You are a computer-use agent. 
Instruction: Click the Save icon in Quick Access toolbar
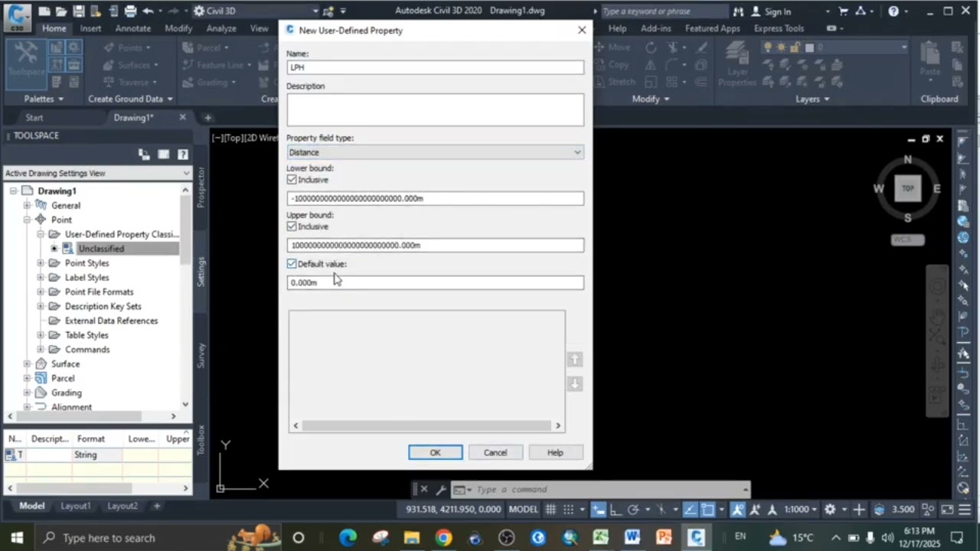pyautogui.click(x=79, y=11)
